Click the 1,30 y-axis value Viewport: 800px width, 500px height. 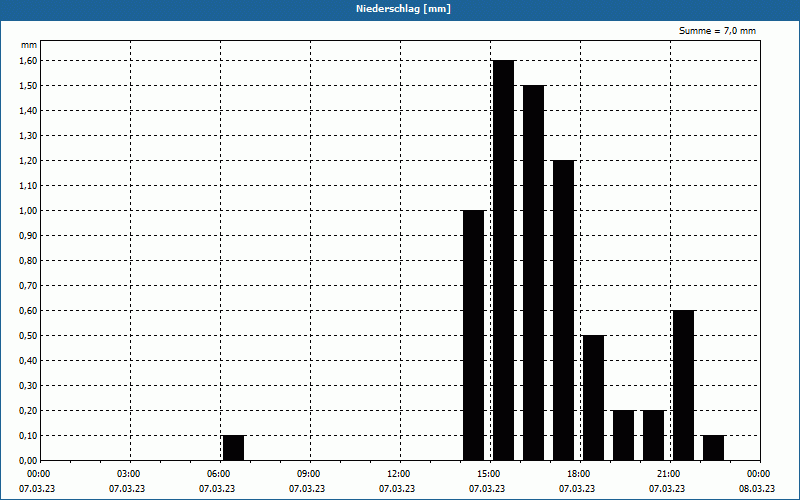(28, 136)
